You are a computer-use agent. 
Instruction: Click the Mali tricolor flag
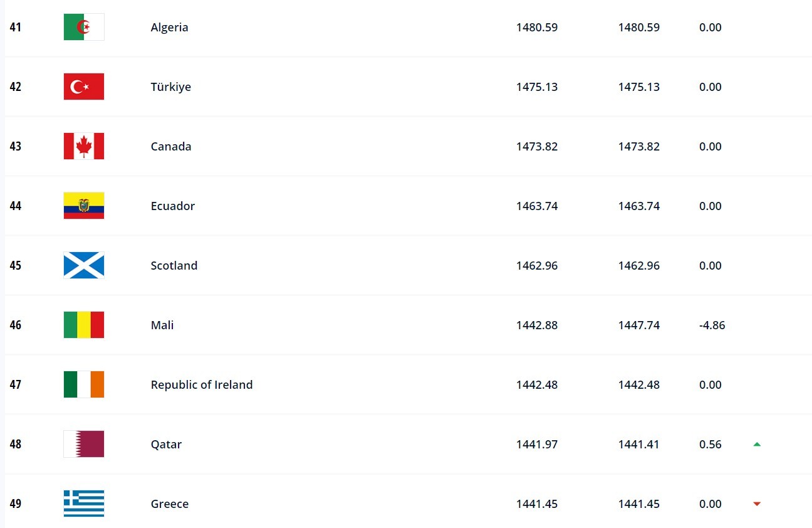click(84, 325)
